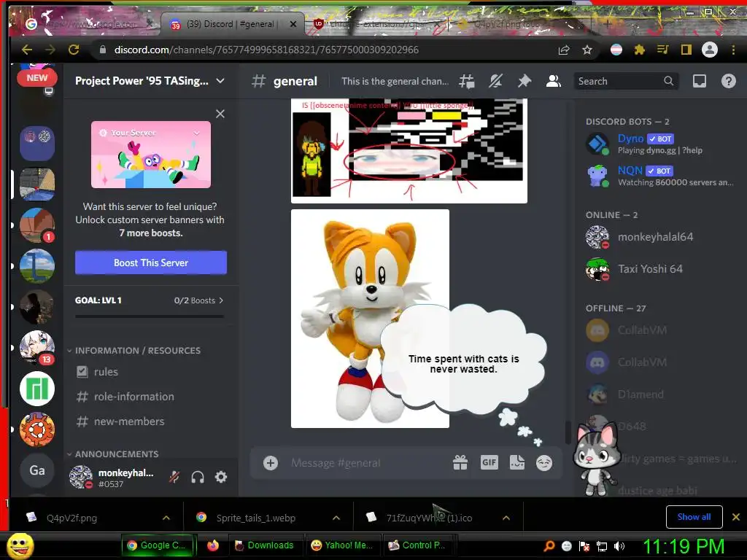Click the Search box in Discord
The image size is (747, 560).
point(626,82)
